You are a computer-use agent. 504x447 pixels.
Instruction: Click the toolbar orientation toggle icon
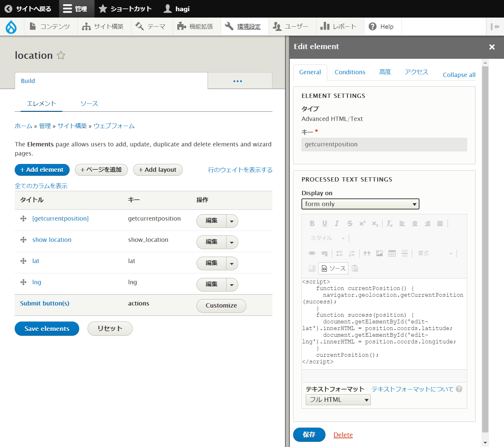click(495, 27)
